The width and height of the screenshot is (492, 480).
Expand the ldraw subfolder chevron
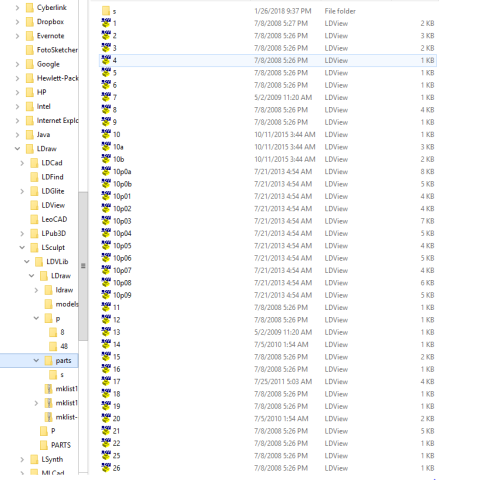pyautogui.click(x=36, y=290)
